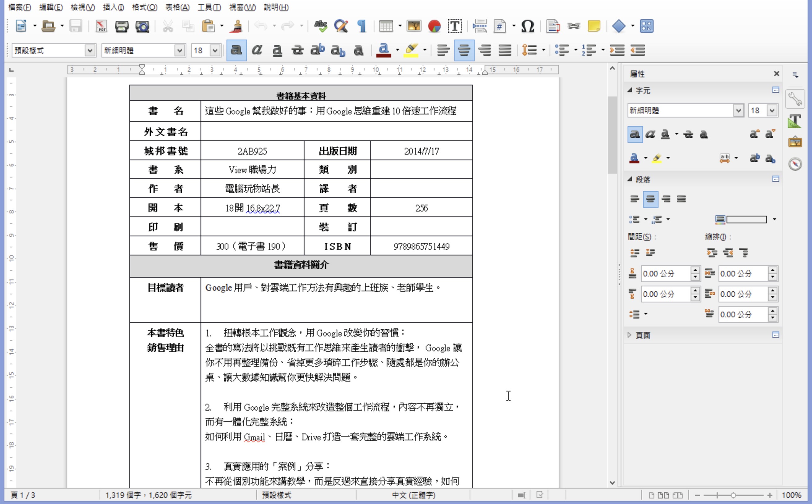
Task: Click the word count in status bar
Action: tap(149, 495)
